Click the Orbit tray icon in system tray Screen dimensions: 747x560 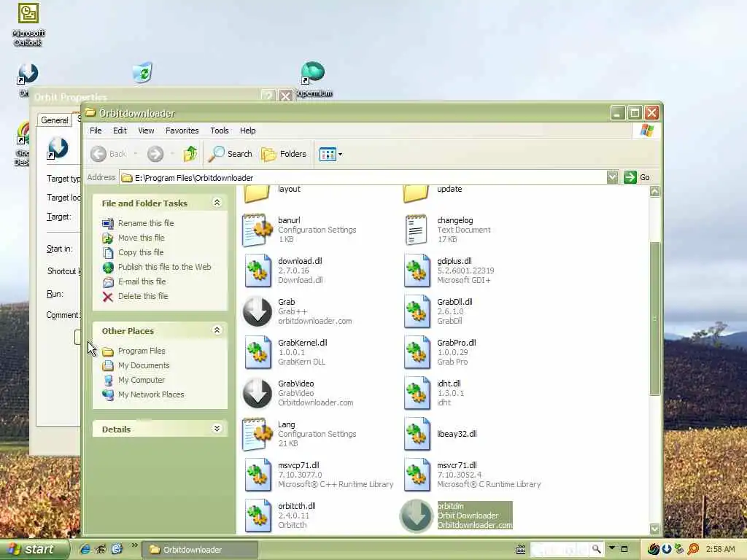click(667, 549)
